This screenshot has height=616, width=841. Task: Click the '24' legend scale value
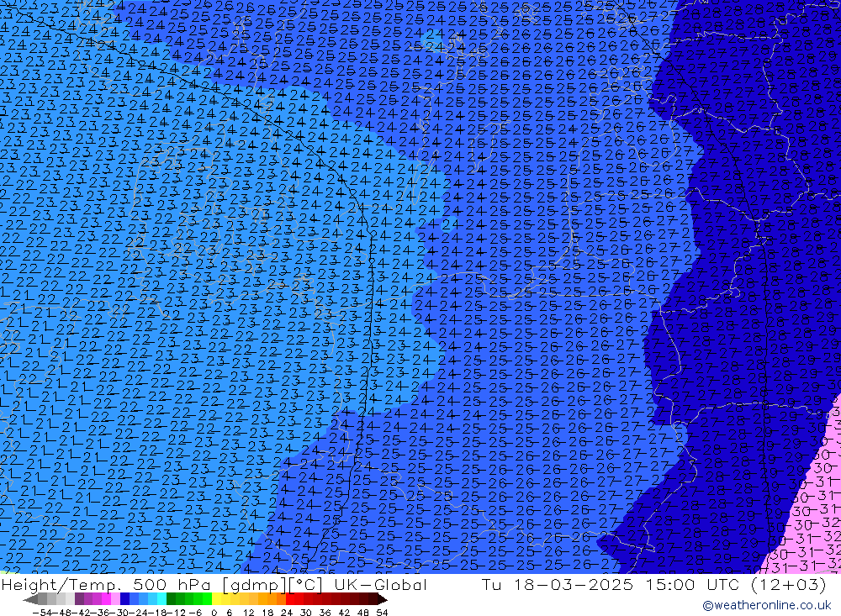tap(287, 613)
